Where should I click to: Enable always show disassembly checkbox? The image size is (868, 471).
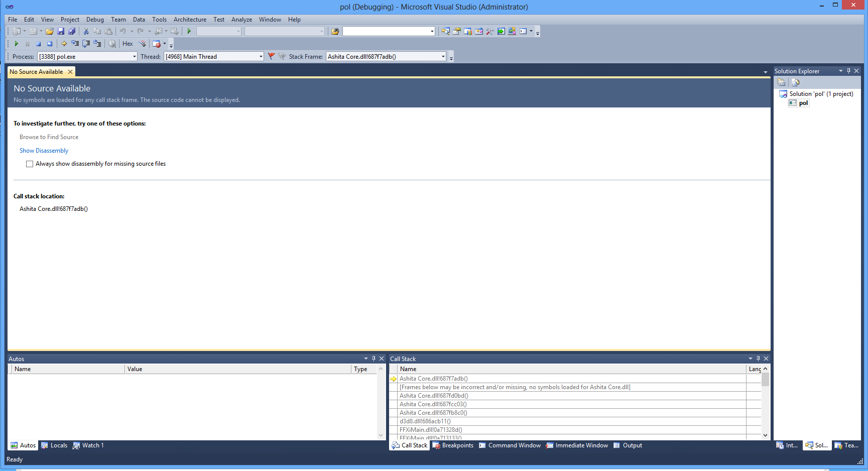point(30,164)
